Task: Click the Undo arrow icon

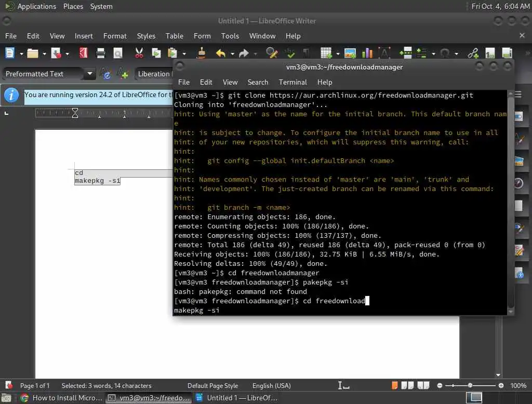Action: (x=221, y=53)
